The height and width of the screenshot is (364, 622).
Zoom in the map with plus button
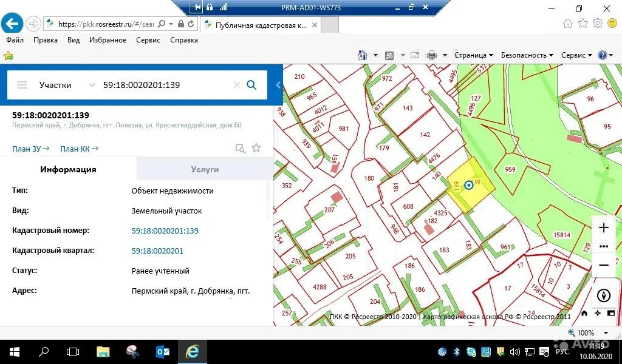tap(603, 227)
